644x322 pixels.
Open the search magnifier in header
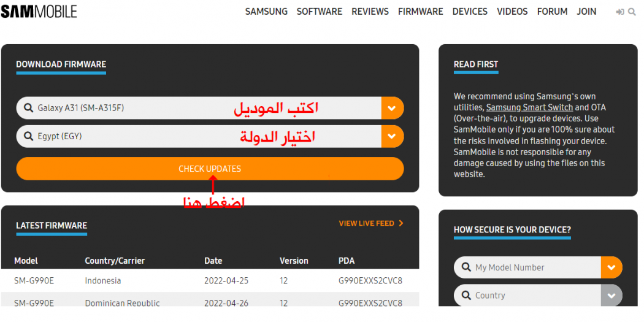coord(632,12)
